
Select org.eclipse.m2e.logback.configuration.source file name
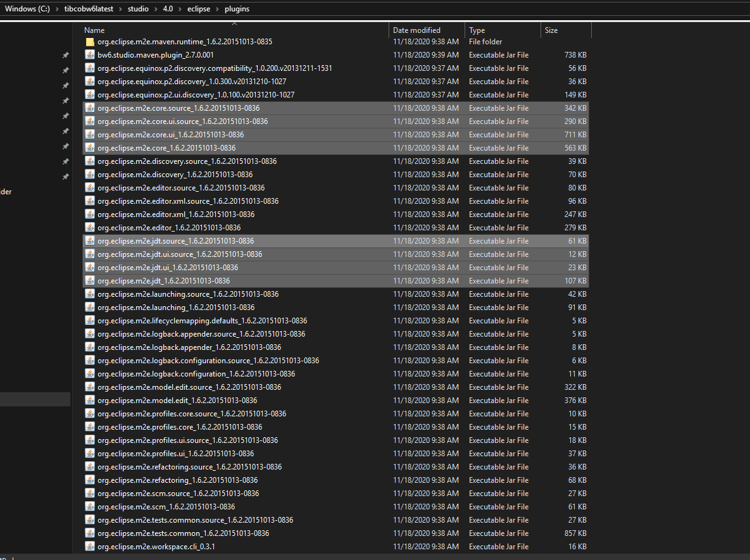(x=208, y=361)
